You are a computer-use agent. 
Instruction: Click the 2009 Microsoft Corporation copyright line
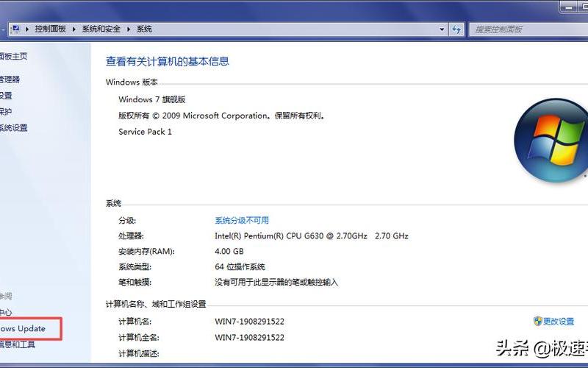pos(222,116)
